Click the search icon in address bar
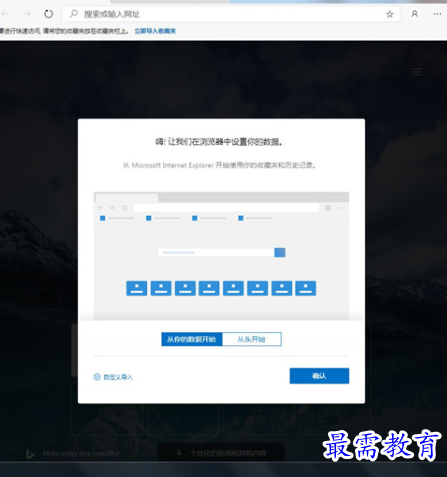Image resolution: width=447 pixels, height=477 pixels. point(73,14)
